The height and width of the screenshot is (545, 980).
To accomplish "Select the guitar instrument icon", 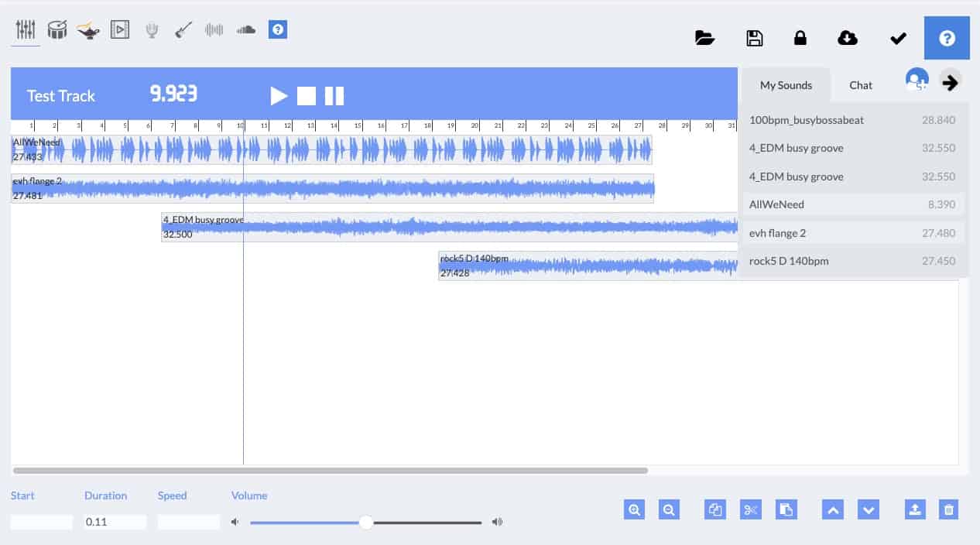I will click(x=183, y=29).
